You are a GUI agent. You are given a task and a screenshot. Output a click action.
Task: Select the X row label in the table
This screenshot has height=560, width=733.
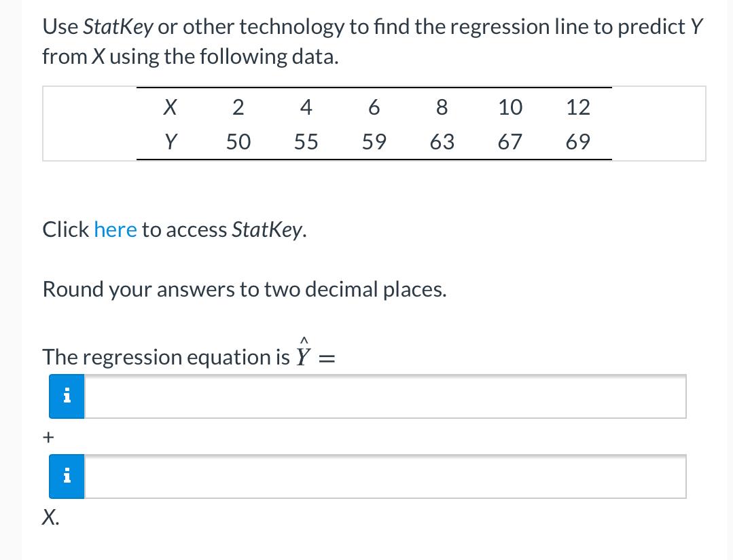169,107
